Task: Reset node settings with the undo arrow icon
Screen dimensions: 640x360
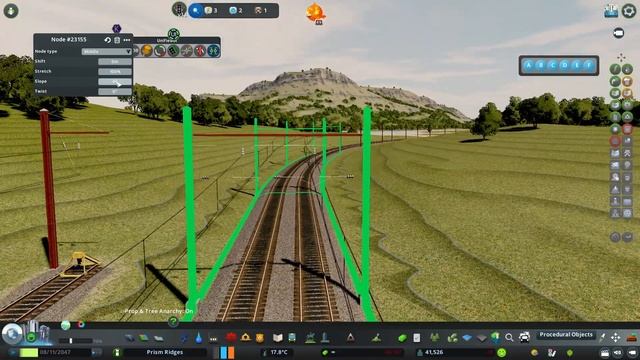Action: point(108,40)
